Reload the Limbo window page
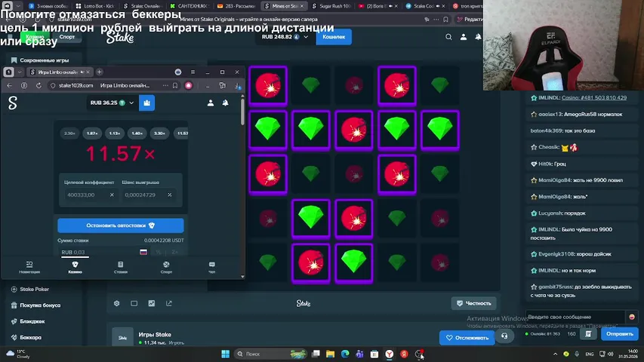644x362 pixels. [39, 85]
